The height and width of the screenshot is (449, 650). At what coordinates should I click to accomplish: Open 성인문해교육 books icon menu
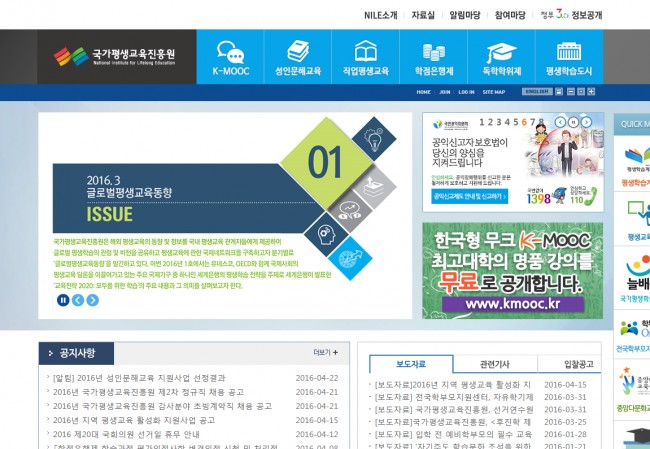click(x=298, y=57)
